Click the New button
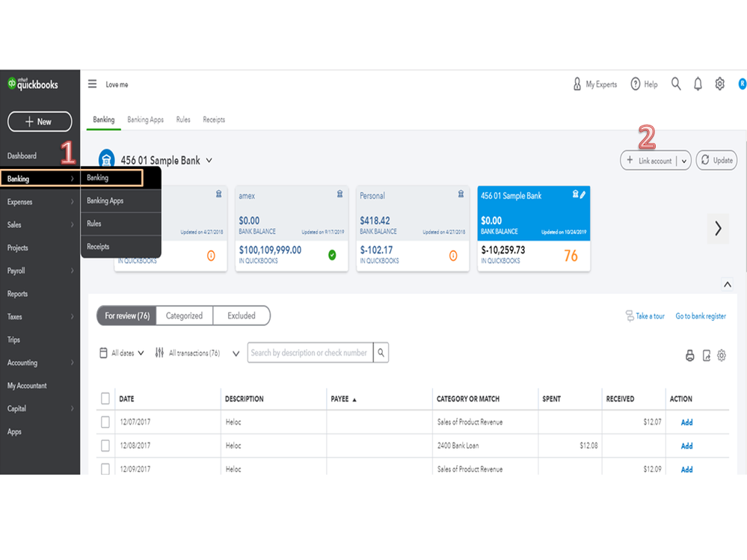747x560 pixels. tap(40, 121)
